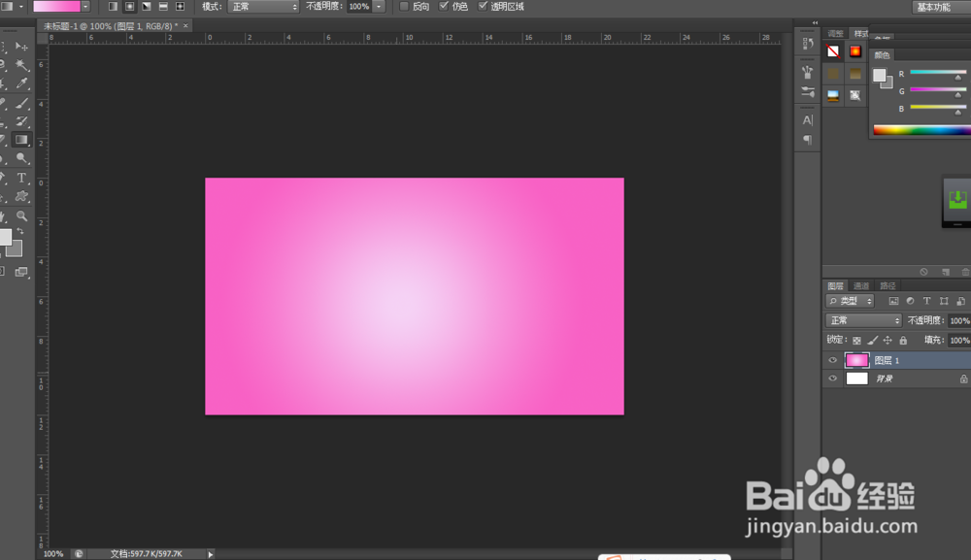Hide 图层 1 layer visibility eye
971x560 pixels.
[x=832, y=360]
